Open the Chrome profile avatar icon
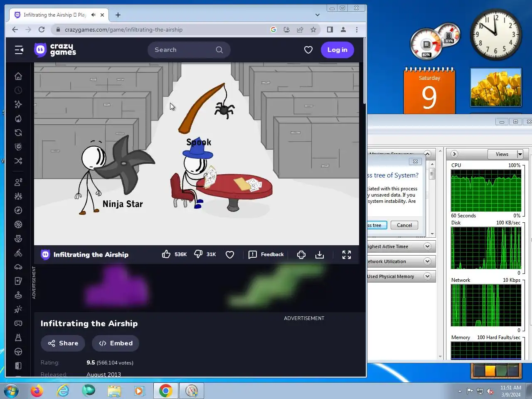 343,30
